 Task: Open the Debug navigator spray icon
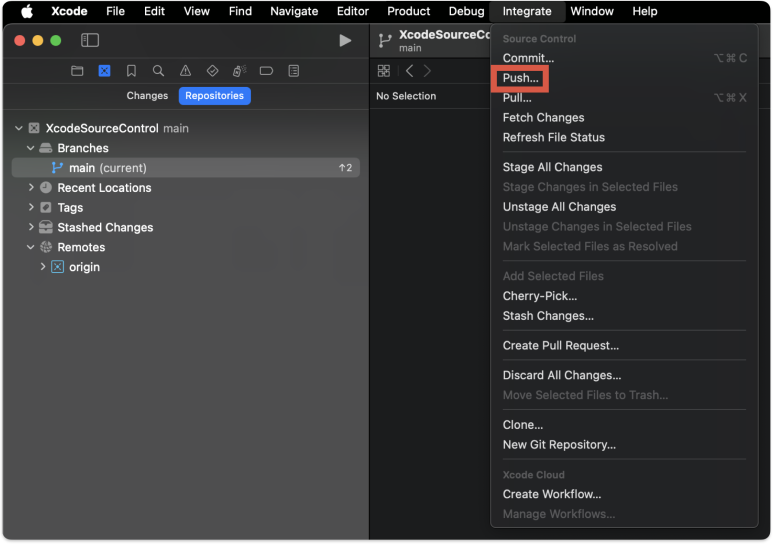(240, 71)
